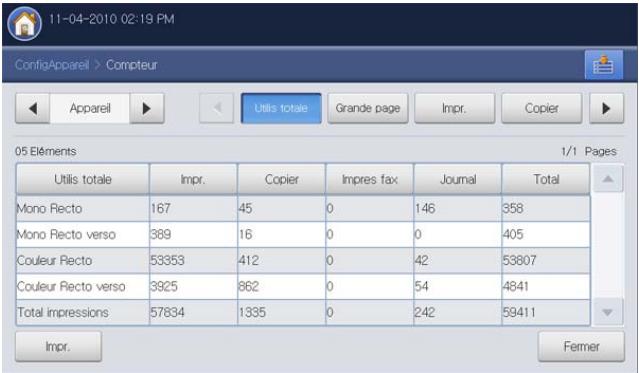Click the value 57834 in Total impressions

tap(167, 313)
